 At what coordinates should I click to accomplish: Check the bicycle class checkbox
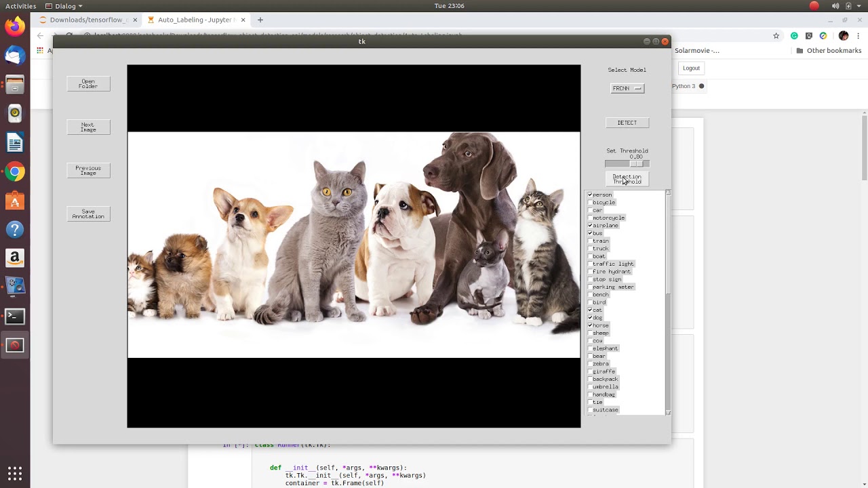[x=590, y=202]
